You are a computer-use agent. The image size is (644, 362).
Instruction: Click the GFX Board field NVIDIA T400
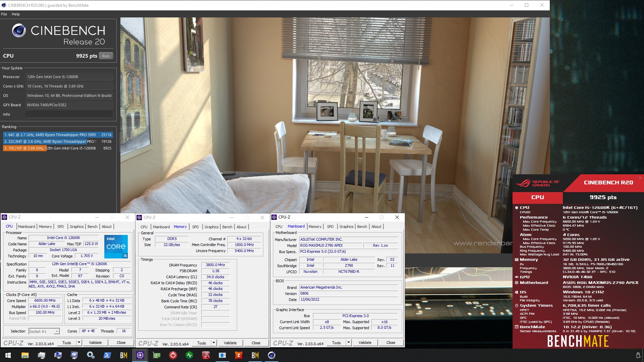69,105
